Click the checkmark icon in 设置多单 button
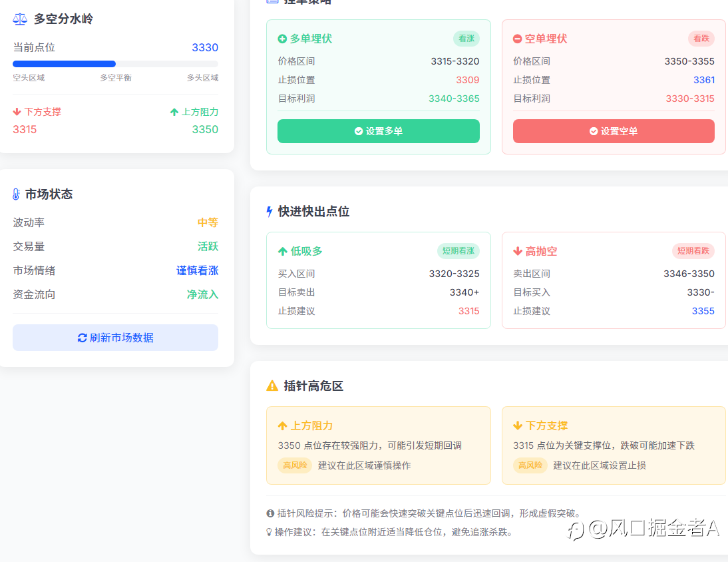 click(359, 131)
